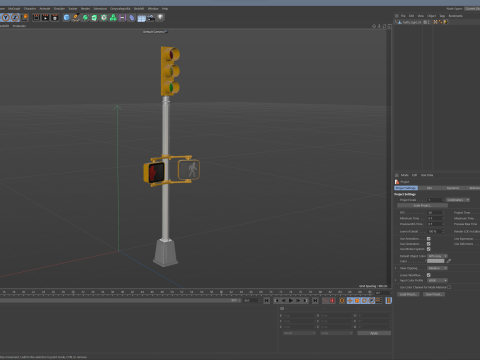The image size is (480, 360).
Task: Click the Load Preset button
Action: click(x=408, y=294)
